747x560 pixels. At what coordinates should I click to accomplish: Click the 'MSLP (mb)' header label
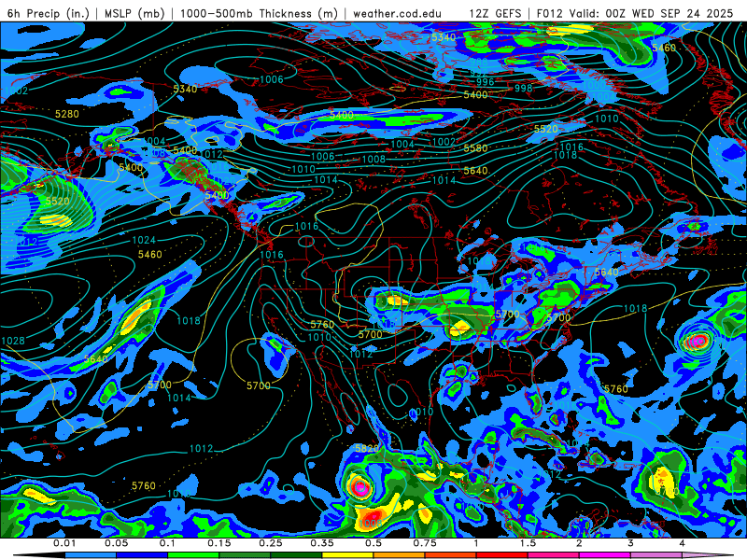[134, 13]
